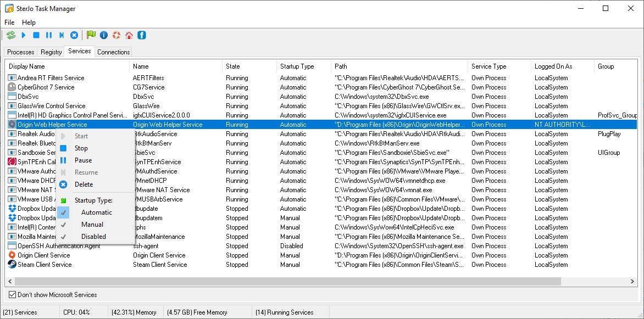644x319 pixels.
Task: Click the SterJo Task Manager title bar icon
Action: (9, 8)
